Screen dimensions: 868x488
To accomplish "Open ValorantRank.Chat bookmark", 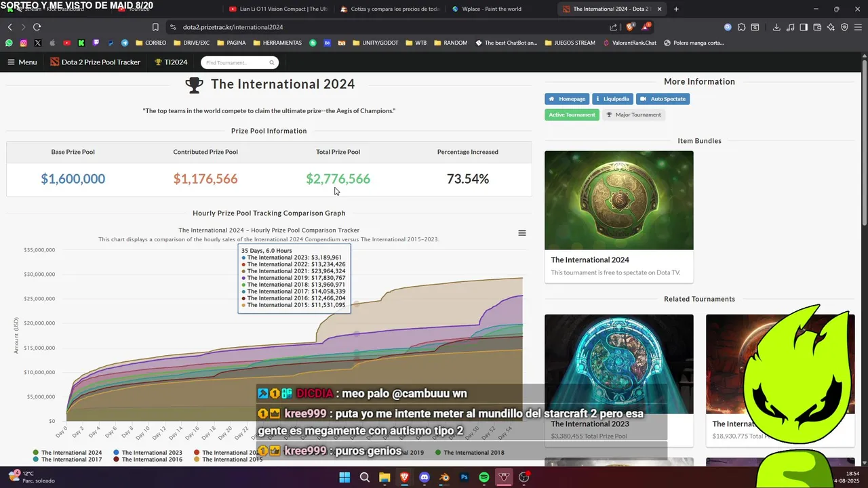I will pyautogui.click(x=630, y=43).
